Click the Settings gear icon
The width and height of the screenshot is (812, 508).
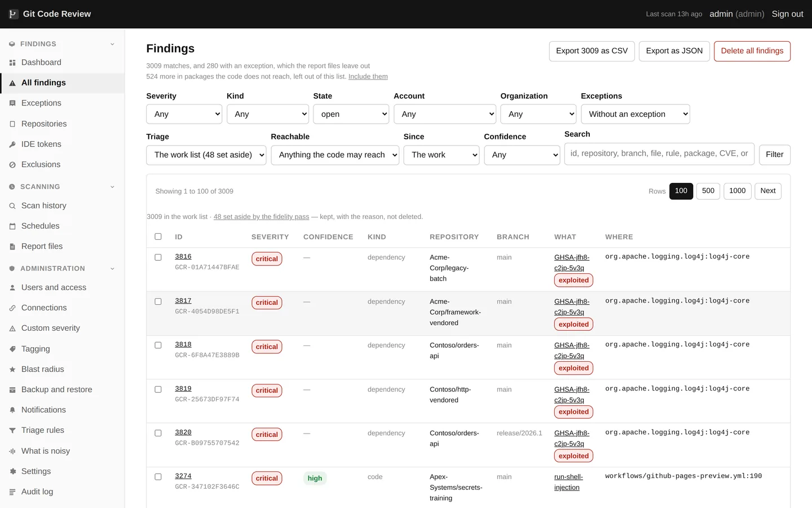tap(12, 472)
